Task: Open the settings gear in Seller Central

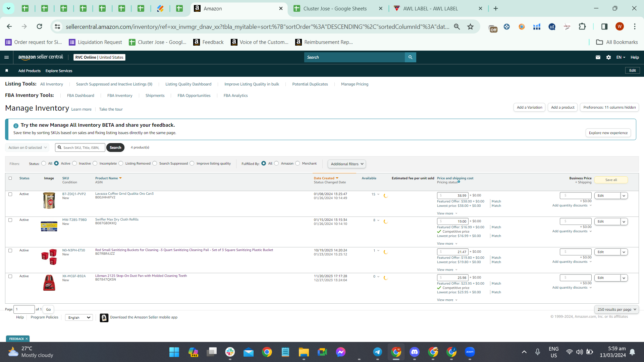Action: (608, 57)
